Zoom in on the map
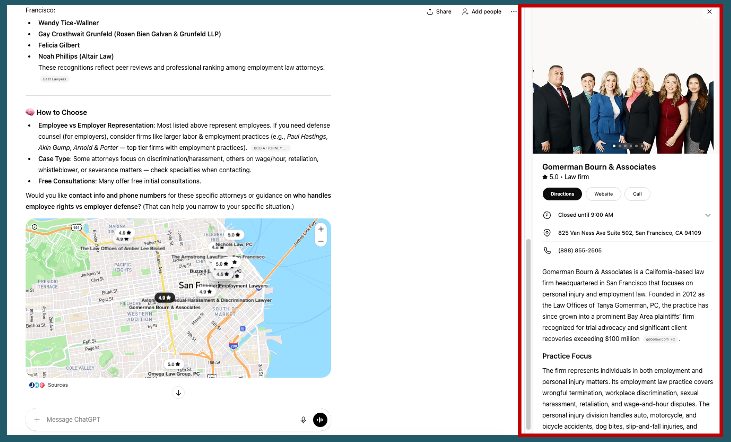This screenshot has width=731, height=442. [x=320, y=228]
